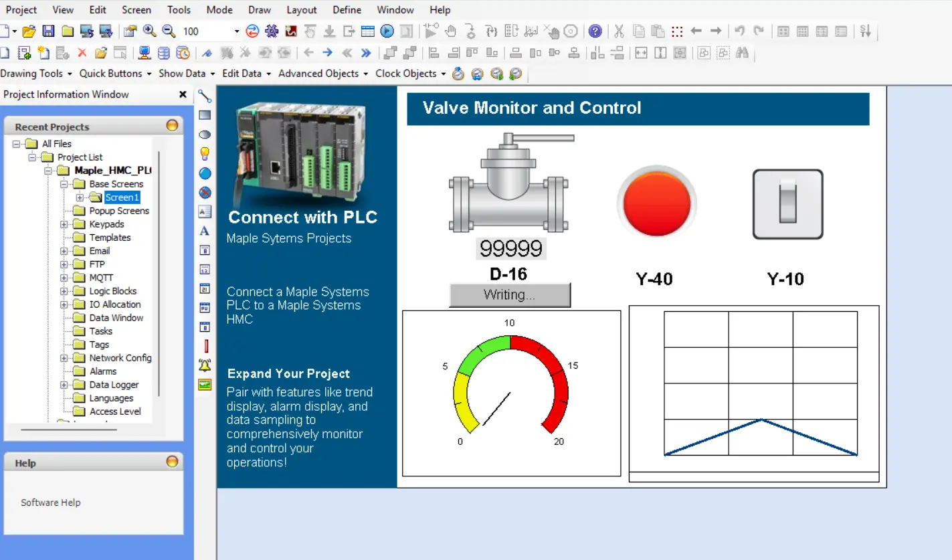Image resolution: width=952 pixels, height=560 pixels.
Task: Open the Define menu
Action: [347, 10]
